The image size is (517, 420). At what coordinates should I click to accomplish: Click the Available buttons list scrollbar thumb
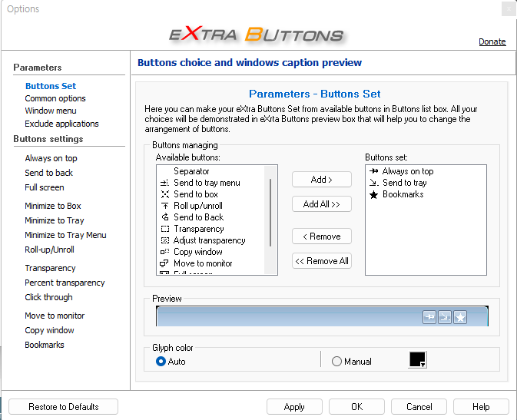pyautogui.click(x=270, y=213)
